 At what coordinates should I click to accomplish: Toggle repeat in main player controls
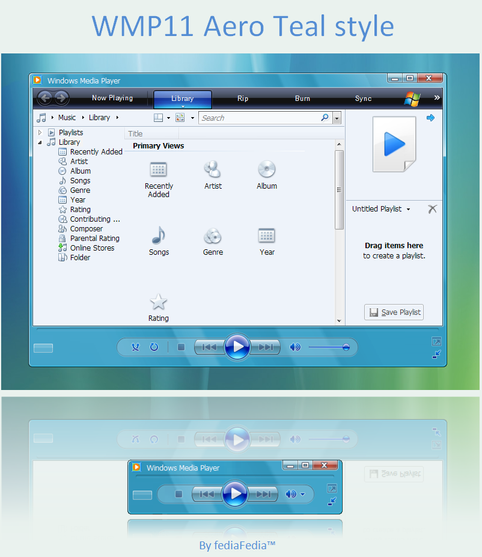click(x=154, y=347)
